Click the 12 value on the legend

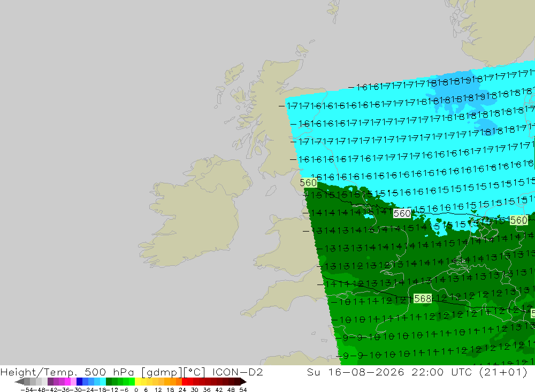tap(158, 390)
